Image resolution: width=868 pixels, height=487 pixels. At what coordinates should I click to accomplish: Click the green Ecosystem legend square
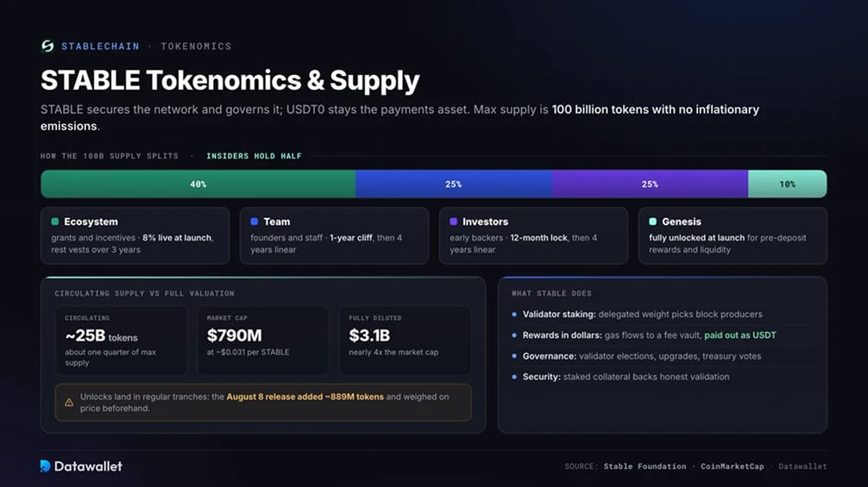[55, 222]
